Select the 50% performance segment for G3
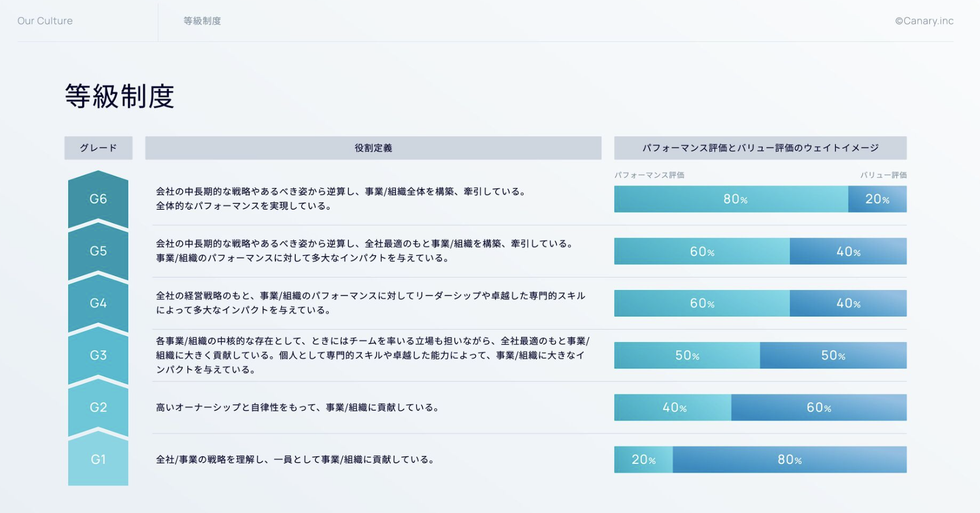This screenshot has width=980, height=513. point(687,355)
